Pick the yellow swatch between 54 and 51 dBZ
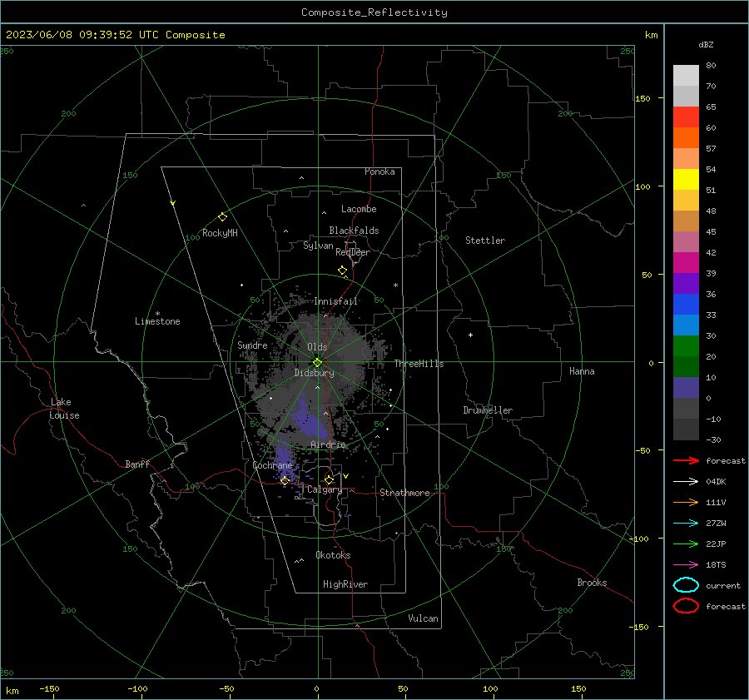 coord(686,179)
